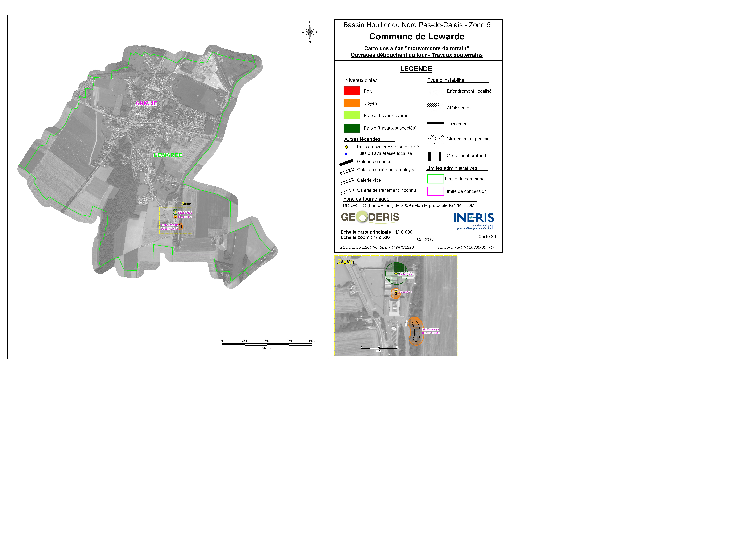
Task: Click the green LEWARDE label on the map
Action: (x=168, y=155)
